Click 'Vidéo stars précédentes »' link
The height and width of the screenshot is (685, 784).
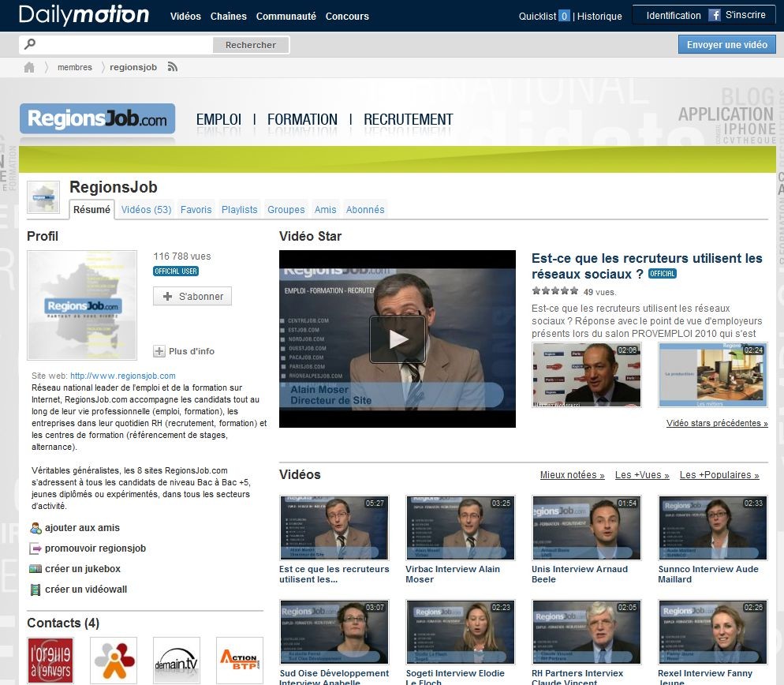click(x=717, y=423)
